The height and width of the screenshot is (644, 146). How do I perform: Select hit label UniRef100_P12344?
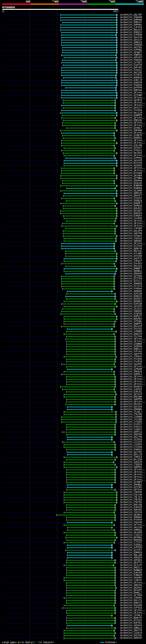pos(131,337)
